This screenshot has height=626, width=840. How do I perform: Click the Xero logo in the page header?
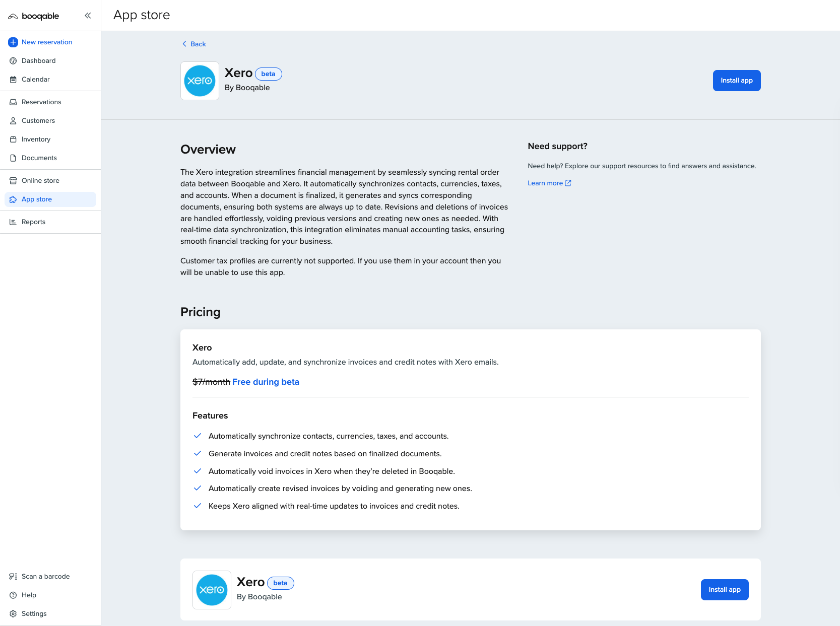pyautogui.click(x=200, y=81)
